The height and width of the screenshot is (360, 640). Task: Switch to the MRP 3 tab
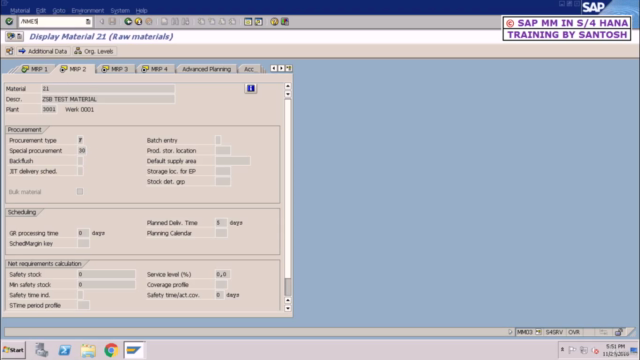point(115,69)
